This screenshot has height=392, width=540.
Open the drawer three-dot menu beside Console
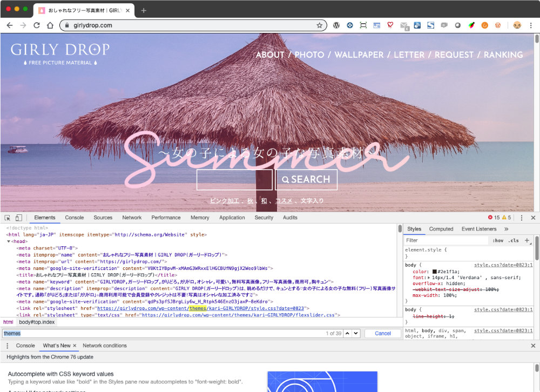click(7, 346)
